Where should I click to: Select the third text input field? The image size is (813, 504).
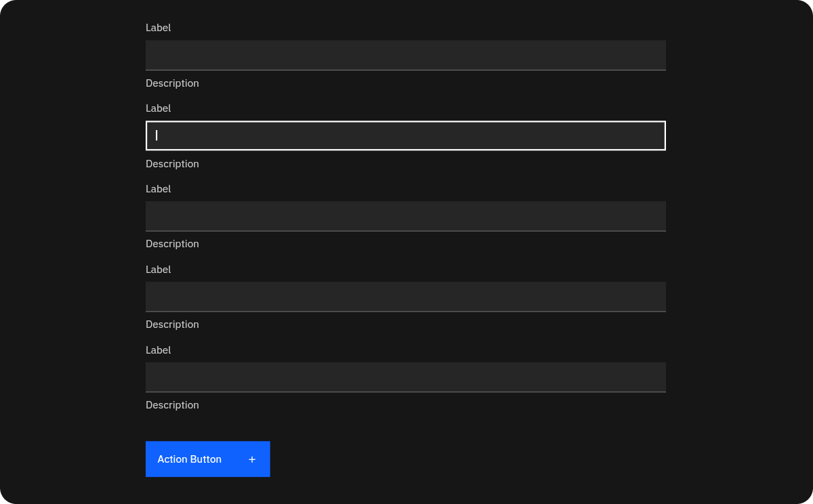[405, 216]
